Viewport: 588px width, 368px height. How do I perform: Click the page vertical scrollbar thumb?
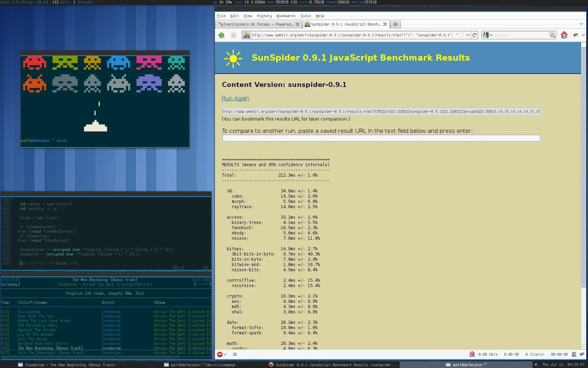coord(583,168)
